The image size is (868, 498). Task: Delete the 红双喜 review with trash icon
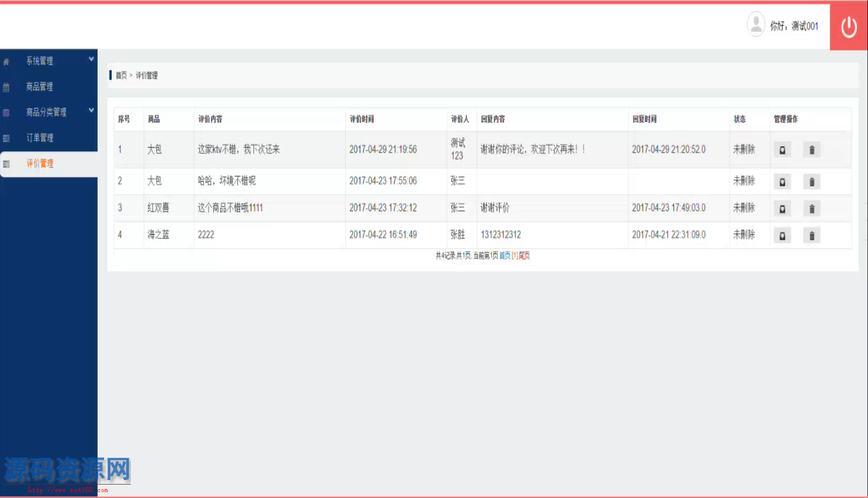pyautogui.click(x=811, y=209)
